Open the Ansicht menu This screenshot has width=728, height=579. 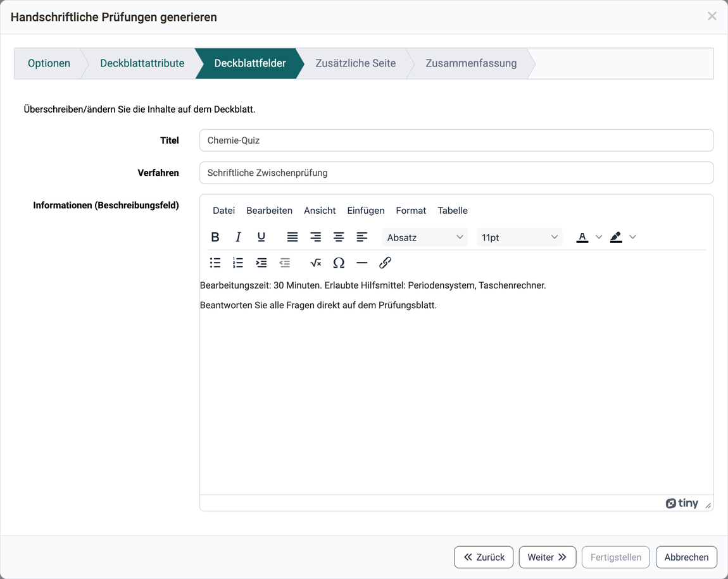pyautogui.click(x=320, y=211)
